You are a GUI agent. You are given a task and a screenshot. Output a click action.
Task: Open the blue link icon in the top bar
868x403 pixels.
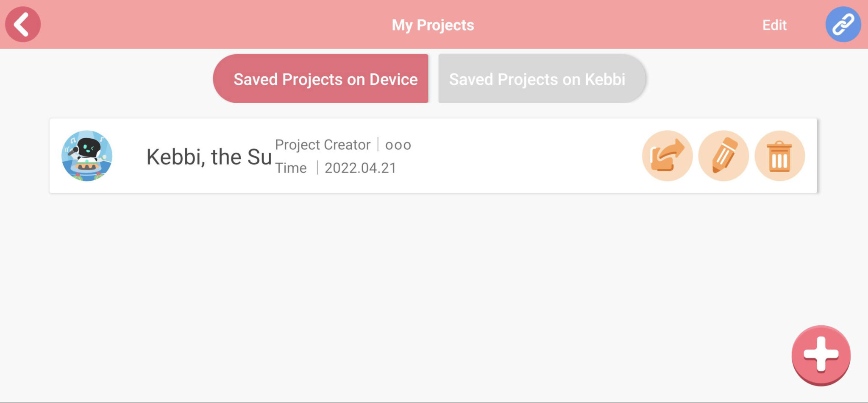pyautogui.click(x=843, y=24)
